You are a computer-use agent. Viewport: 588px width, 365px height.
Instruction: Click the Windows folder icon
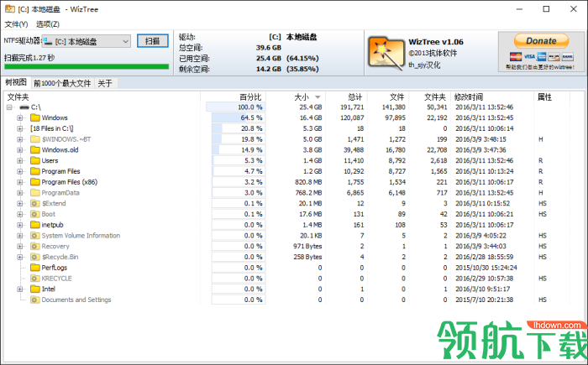coord(35,117)
